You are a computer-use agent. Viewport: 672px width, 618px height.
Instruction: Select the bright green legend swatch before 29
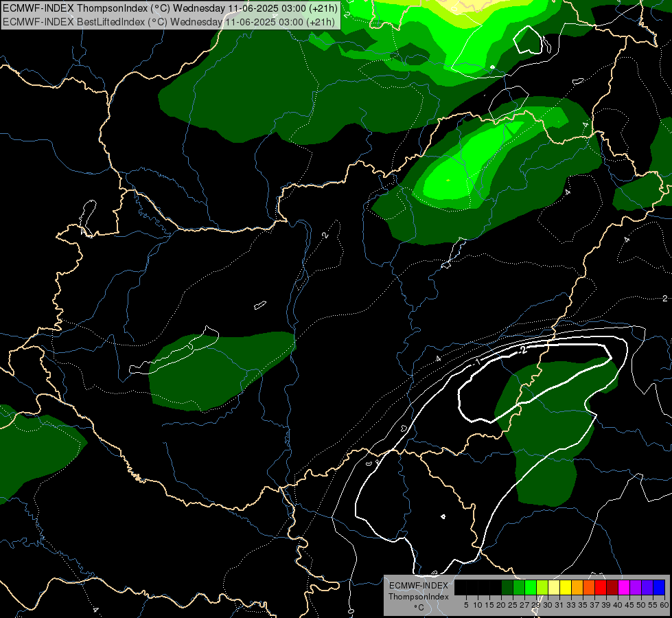tap(531, 587)
